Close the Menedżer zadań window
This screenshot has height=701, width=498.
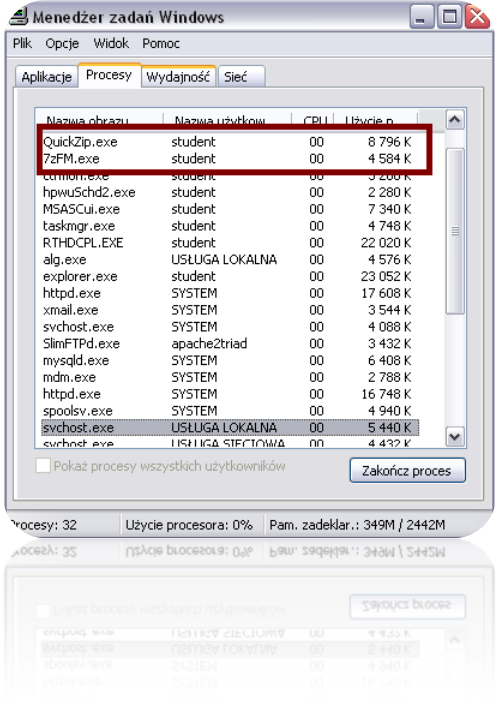click(x=477, y=17)
